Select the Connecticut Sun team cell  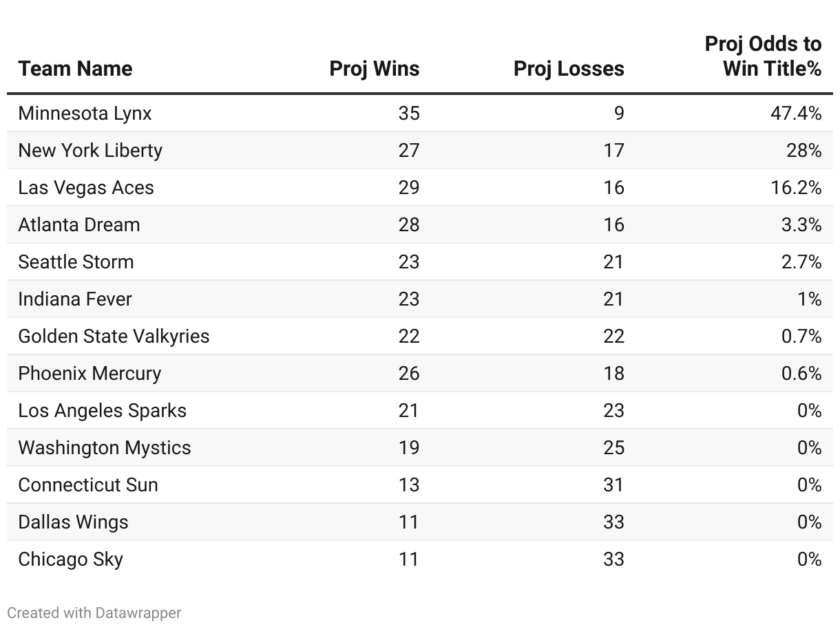pyautogui.click(x=88, y=484)
